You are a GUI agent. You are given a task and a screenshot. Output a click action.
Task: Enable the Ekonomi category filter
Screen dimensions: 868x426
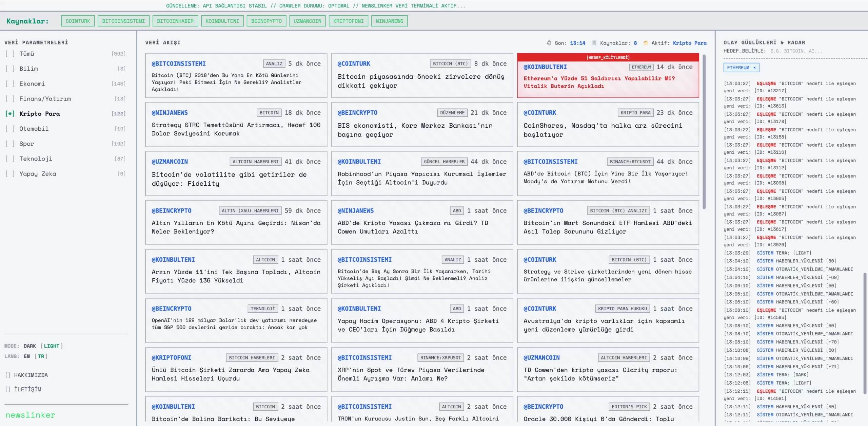[x=10, y=84]
